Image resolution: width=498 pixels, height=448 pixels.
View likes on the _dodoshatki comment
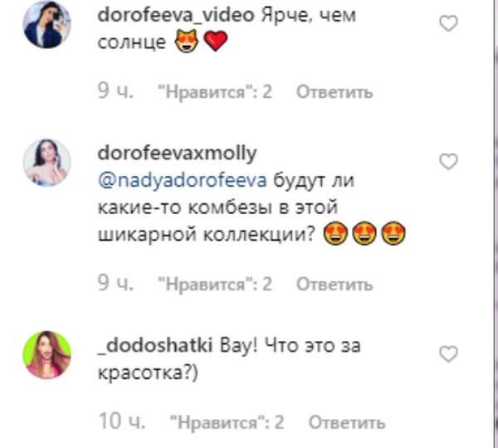coord(227,422)
